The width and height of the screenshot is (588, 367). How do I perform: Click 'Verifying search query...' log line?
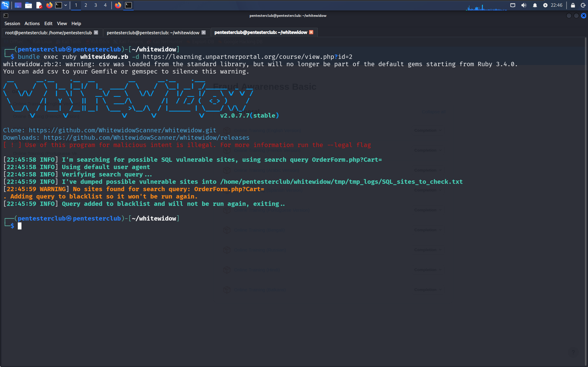point(78,174)
